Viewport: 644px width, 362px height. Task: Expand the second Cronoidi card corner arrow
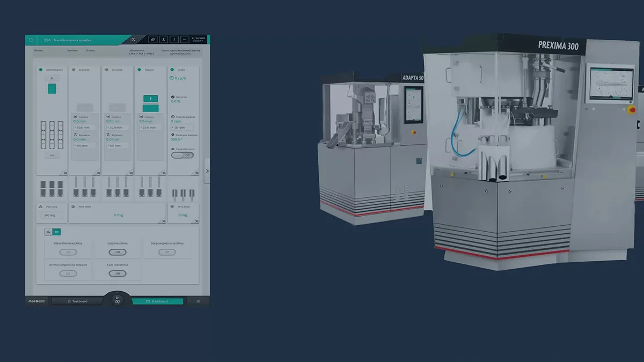129,172
